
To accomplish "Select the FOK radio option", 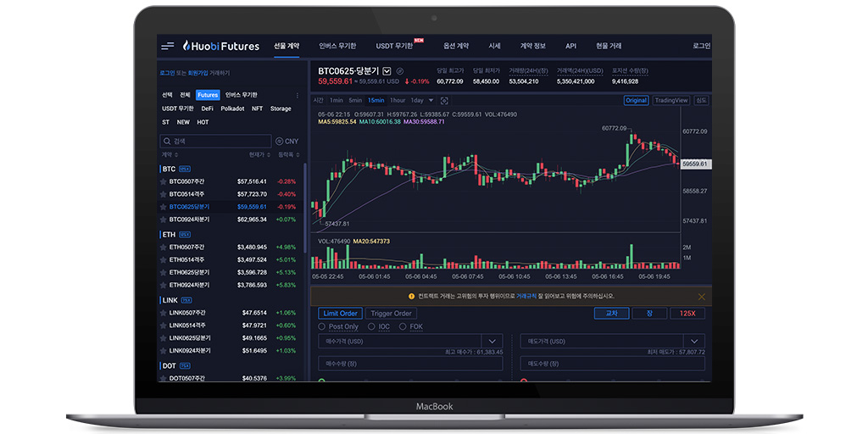I will tap(403, 326).
